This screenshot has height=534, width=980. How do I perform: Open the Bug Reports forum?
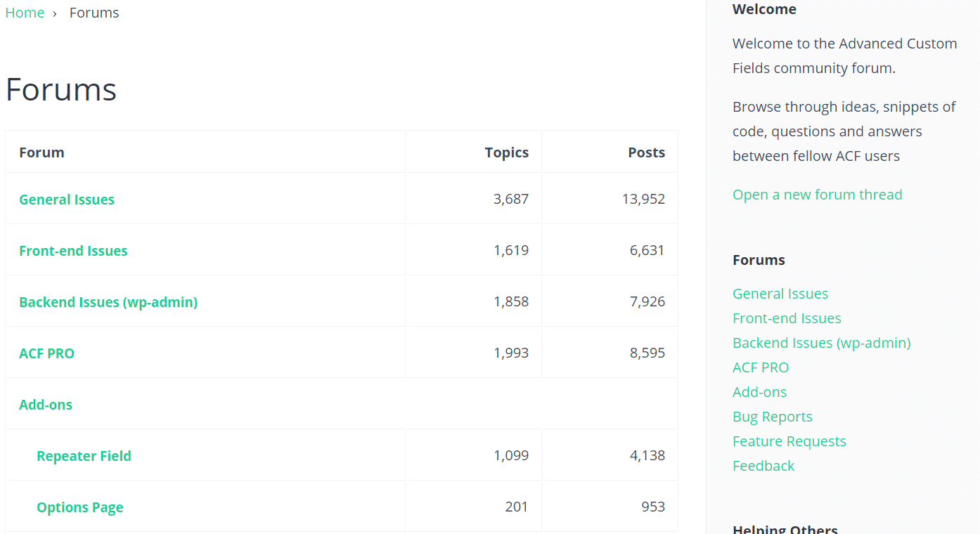772,417
